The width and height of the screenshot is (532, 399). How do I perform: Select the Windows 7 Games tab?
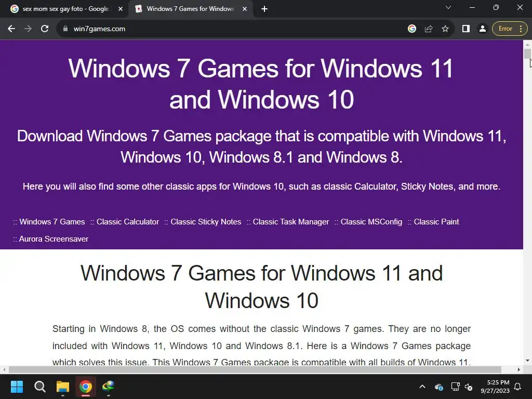click(190, 9)
